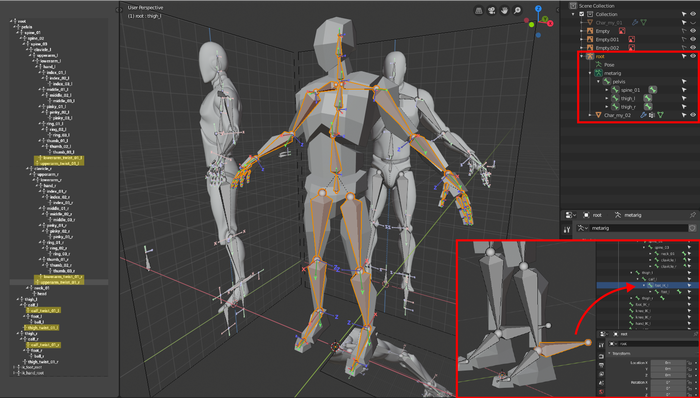
Task: Hide the Collection with its eye icon
Action: click(693, 14)
